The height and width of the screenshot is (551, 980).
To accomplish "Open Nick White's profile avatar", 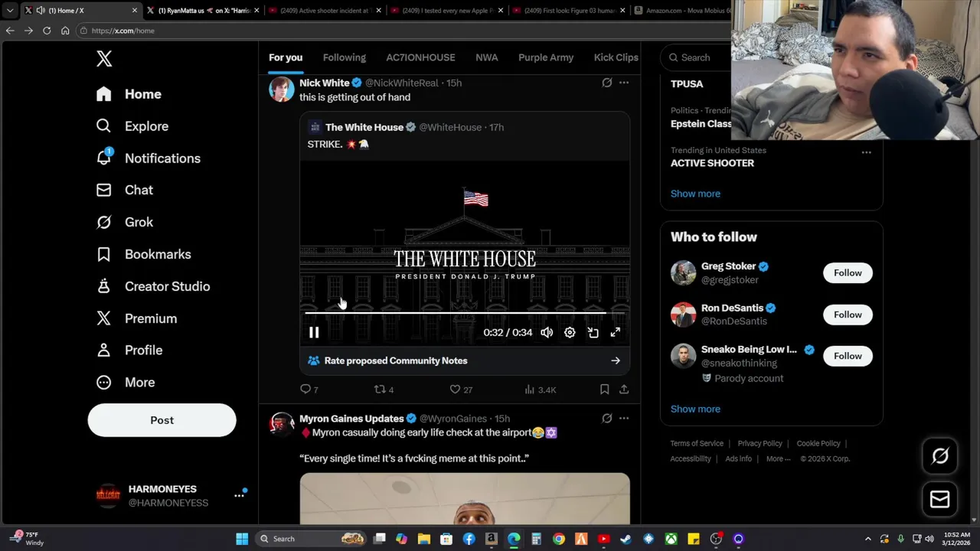I will (282, 89).
